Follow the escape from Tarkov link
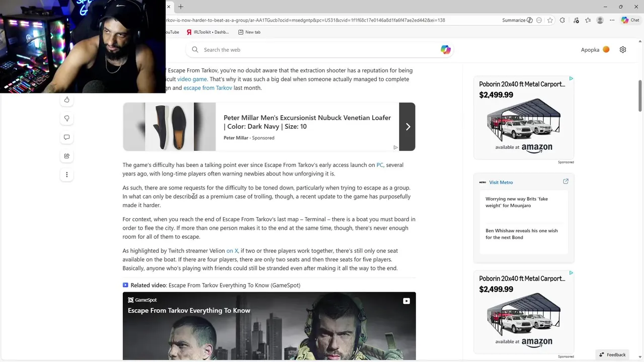 click(x=208, y=88)
